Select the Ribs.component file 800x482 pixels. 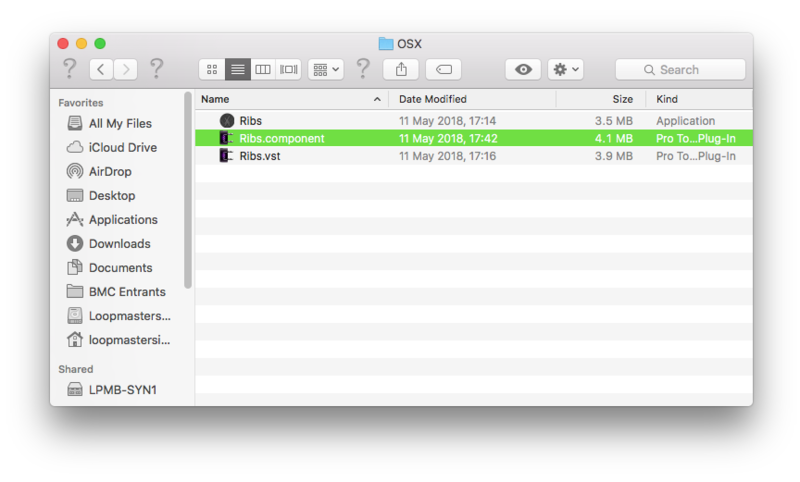coord(473,138)
